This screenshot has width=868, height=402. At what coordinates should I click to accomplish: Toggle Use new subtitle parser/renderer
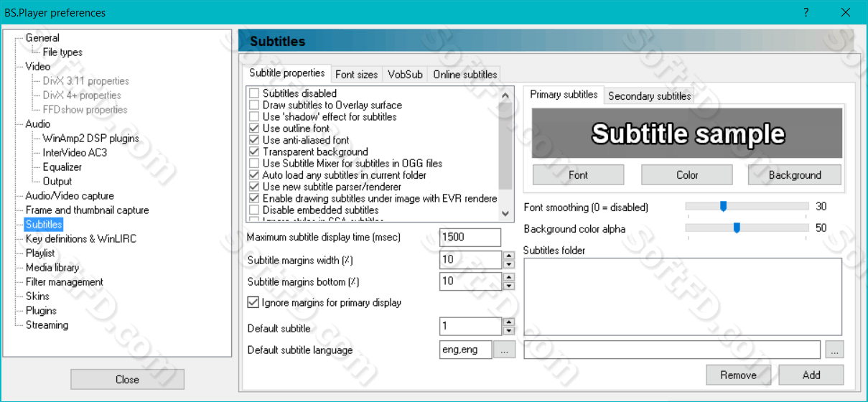pos(253,187)
